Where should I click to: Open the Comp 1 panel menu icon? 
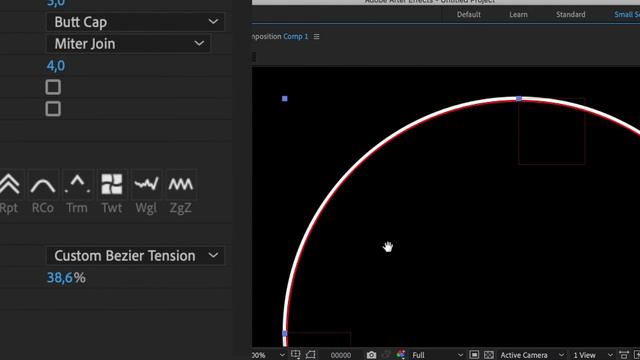tap(316, 36)
